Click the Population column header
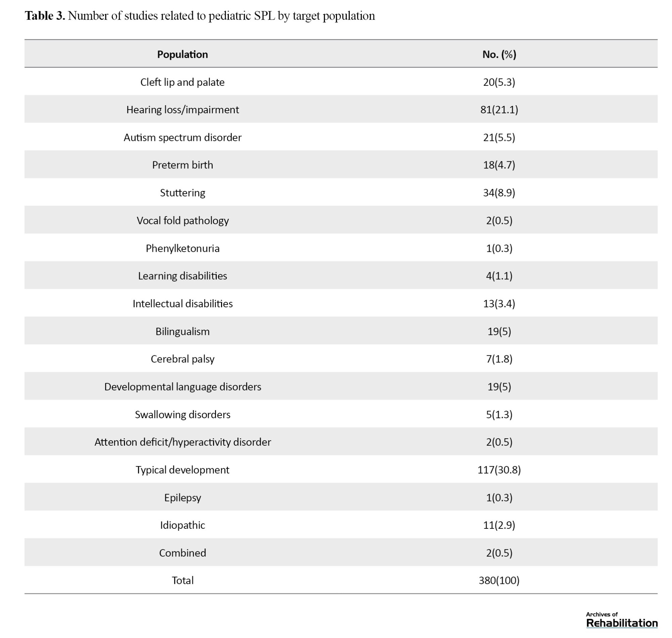Viewport: 672px width, 638px height. coord(182,54)
